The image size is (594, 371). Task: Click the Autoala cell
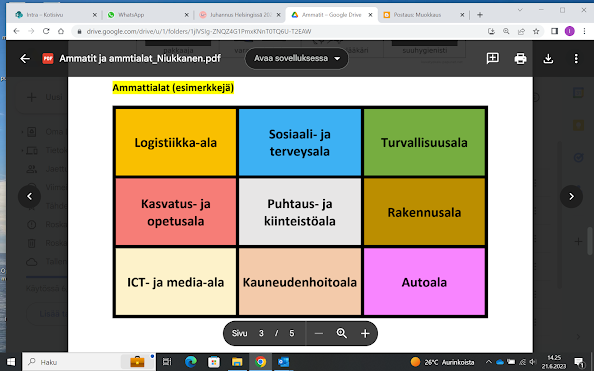click(424, 282)
